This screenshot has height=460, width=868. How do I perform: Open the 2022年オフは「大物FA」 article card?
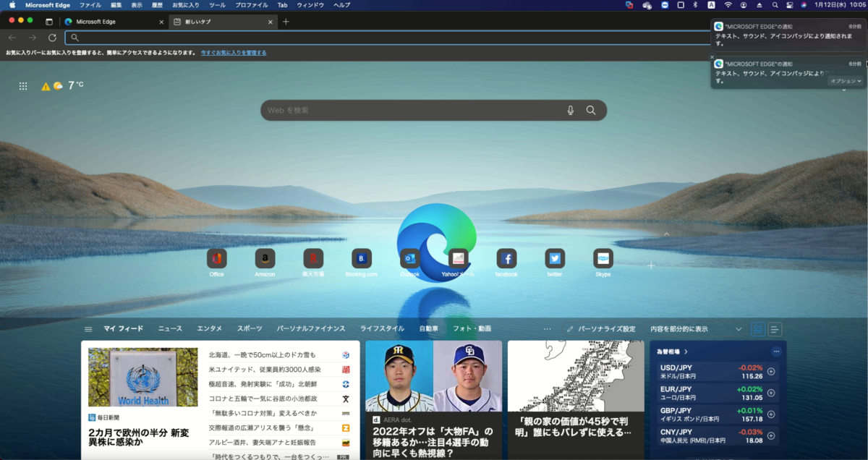pyautogui.click(x=432, y=400)
